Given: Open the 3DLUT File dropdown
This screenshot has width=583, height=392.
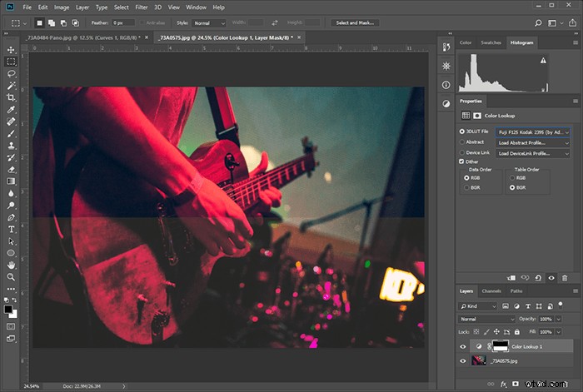Looking at the screenshot, I should (x=533, y=132).
